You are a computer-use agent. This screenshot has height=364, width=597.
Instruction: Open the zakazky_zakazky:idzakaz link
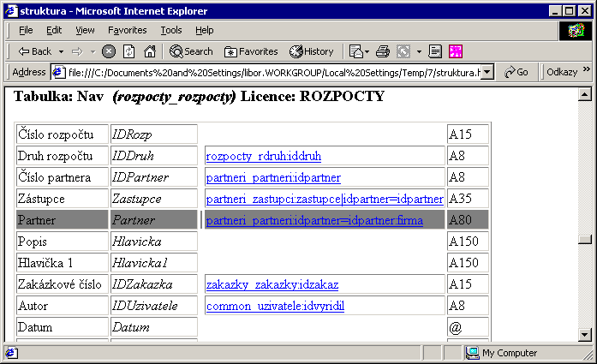(x=272, y=284)
